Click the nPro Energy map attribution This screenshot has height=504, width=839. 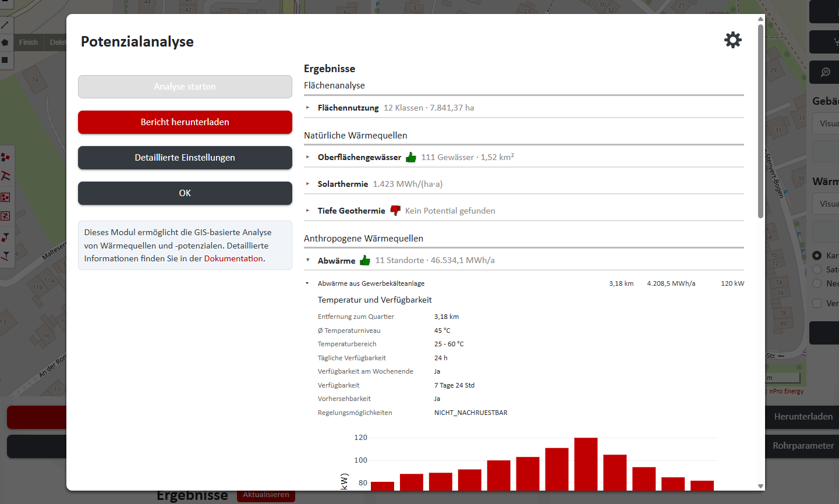[x=786, y=391]
